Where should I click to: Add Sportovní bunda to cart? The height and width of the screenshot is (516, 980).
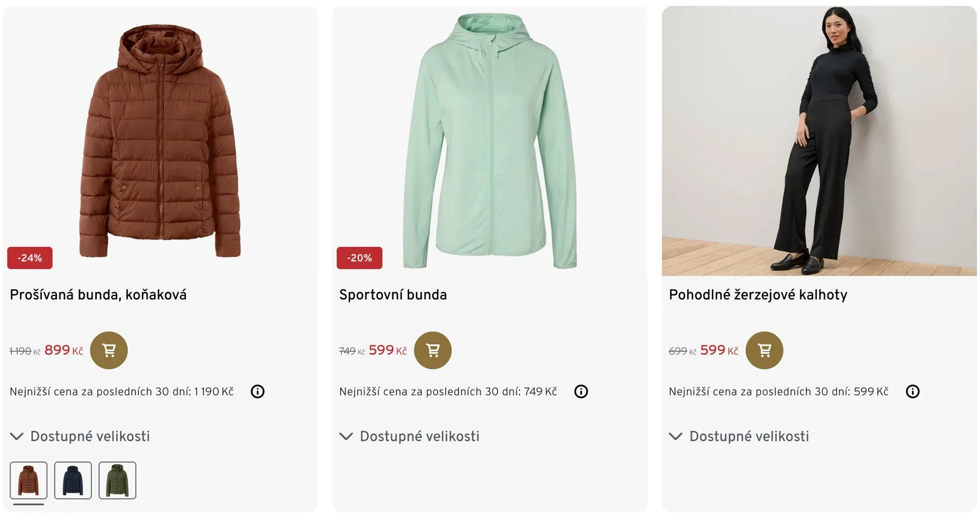[x=433, y=350]
